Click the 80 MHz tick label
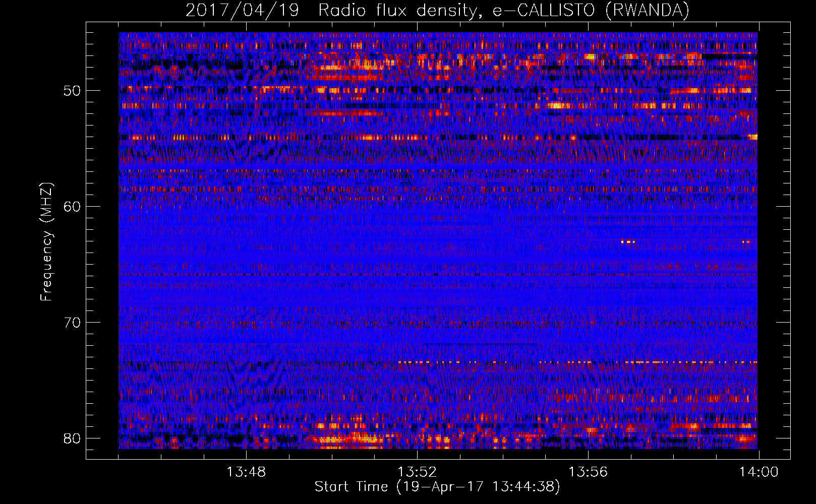Image resolution: width=816 pixels, height=504 pixels. click(72, 438)
